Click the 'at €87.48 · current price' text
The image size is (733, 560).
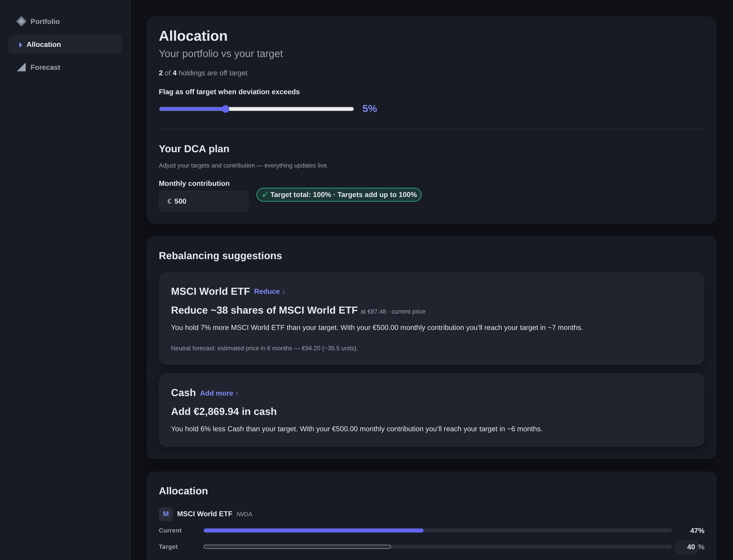coord(393,312)
